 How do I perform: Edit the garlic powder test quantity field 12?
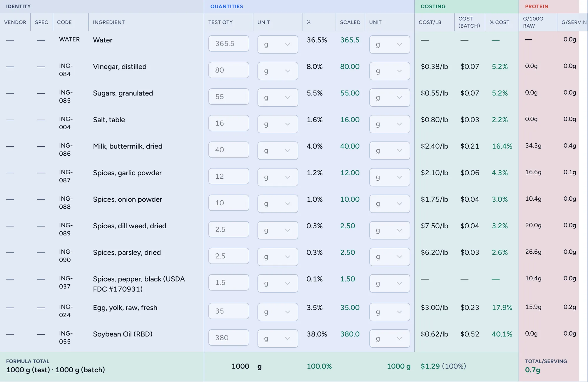[229, 176]
